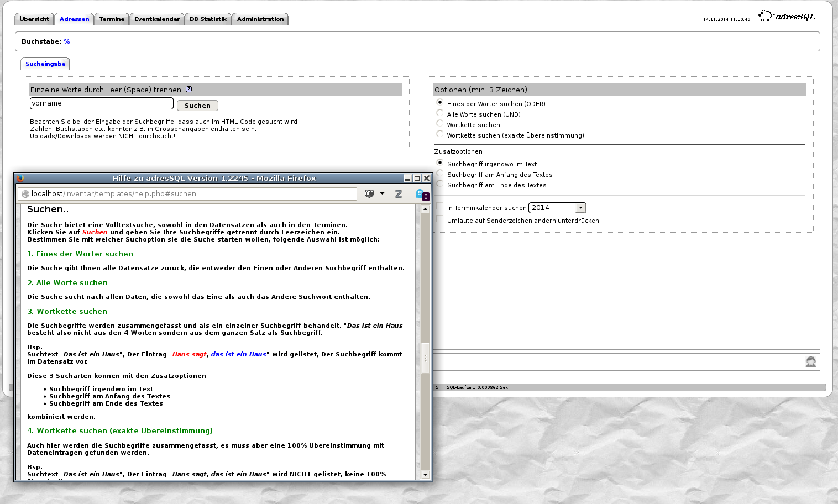Screen dimensions: 838x504
Task: Click the globe icon in the address bar
Action: (25, 193)
